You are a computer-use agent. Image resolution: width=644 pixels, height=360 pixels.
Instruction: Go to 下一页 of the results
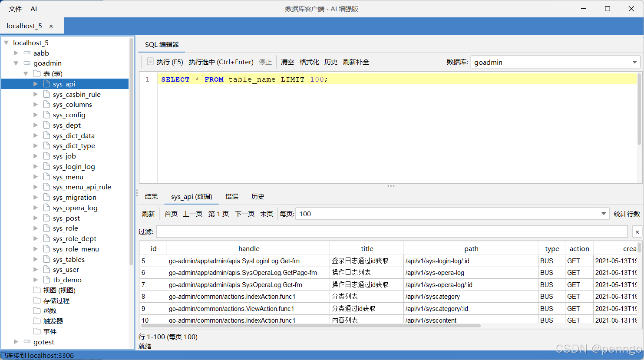[x=245, y=214]
